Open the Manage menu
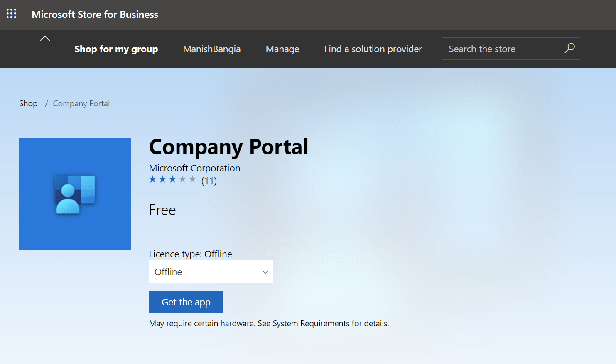Image resolution: width=616 pixels, height=364 pixels. (x=282, y=49)
